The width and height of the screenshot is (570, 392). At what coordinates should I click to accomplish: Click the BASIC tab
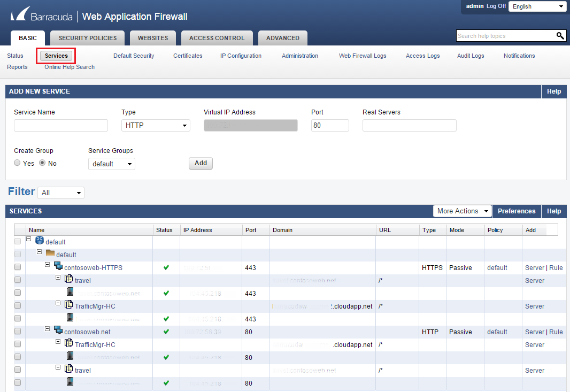[28, 38]
